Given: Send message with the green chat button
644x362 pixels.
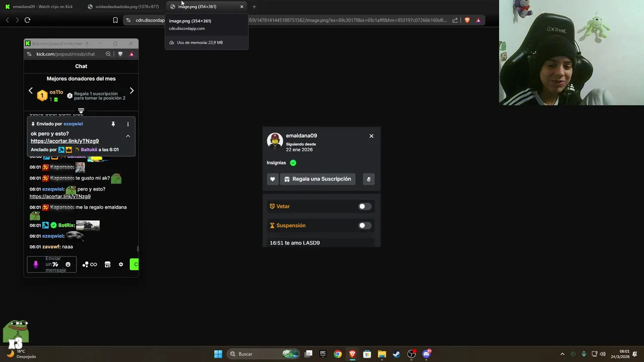Looking at the screenshot, I should [x=134, y=264].
